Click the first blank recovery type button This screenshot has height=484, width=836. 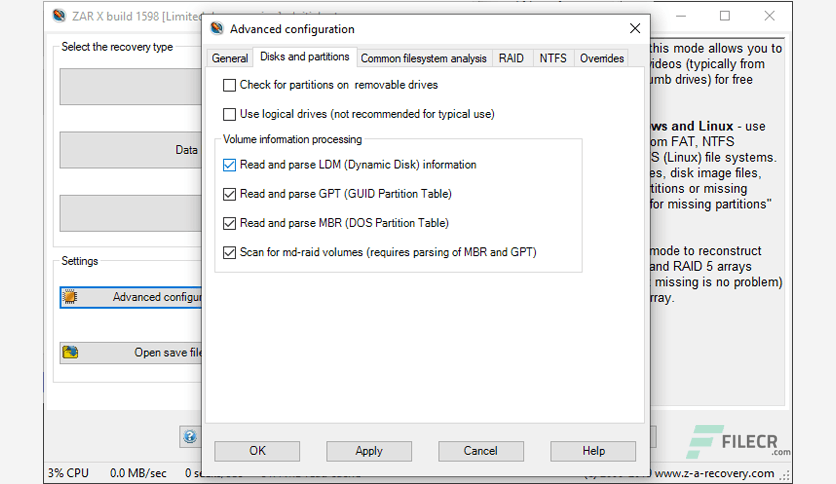[131, 86]
